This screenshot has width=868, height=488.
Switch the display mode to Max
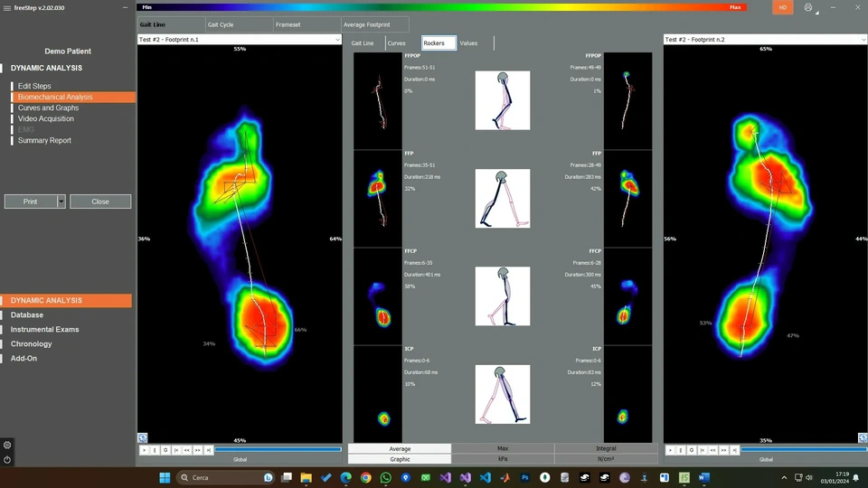click(503, 448)
